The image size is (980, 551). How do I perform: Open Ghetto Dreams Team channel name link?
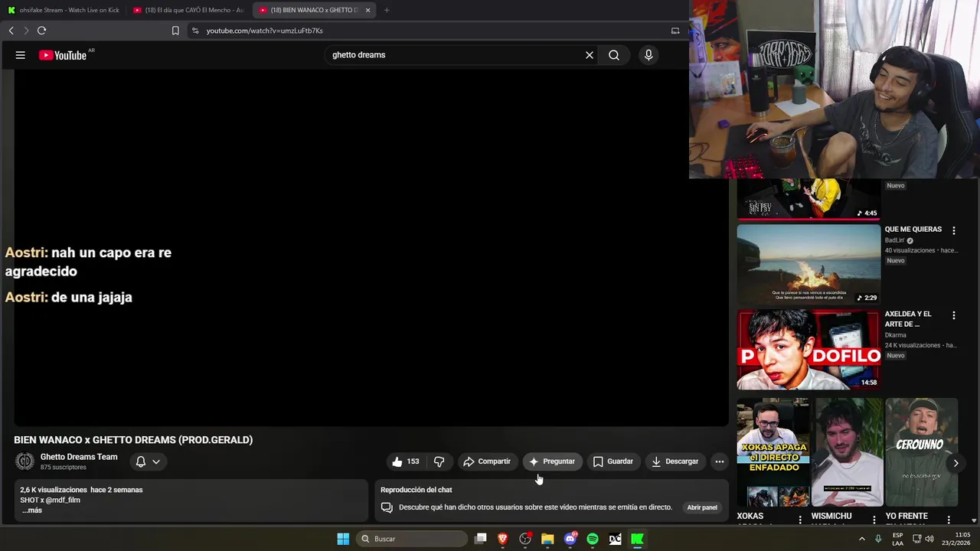click(x=79, y=457)
